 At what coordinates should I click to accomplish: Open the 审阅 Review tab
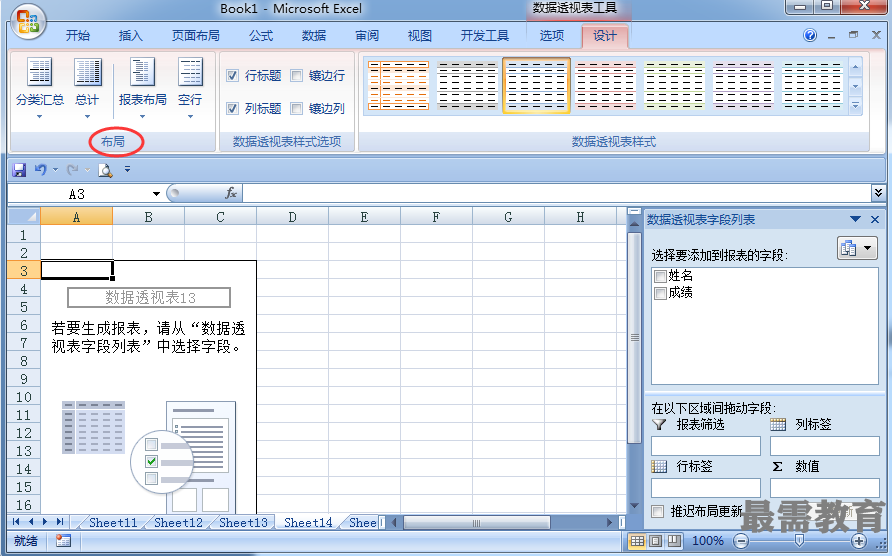click(367, 36)
